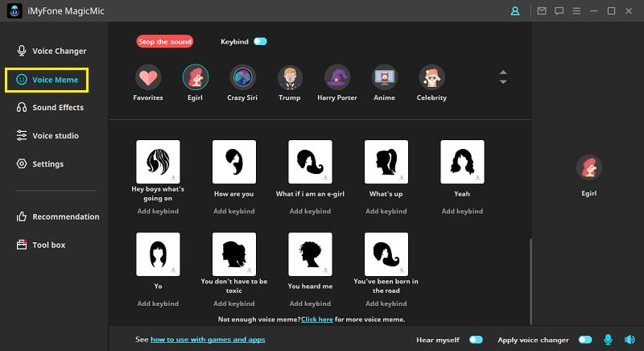
Task: Select the Egirl voice category icon
Action: coord(195,77)
